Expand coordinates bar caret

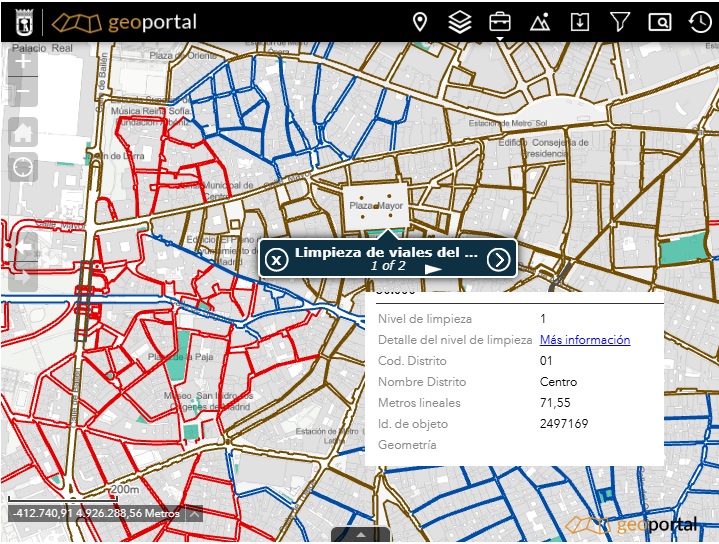(194, 514)
